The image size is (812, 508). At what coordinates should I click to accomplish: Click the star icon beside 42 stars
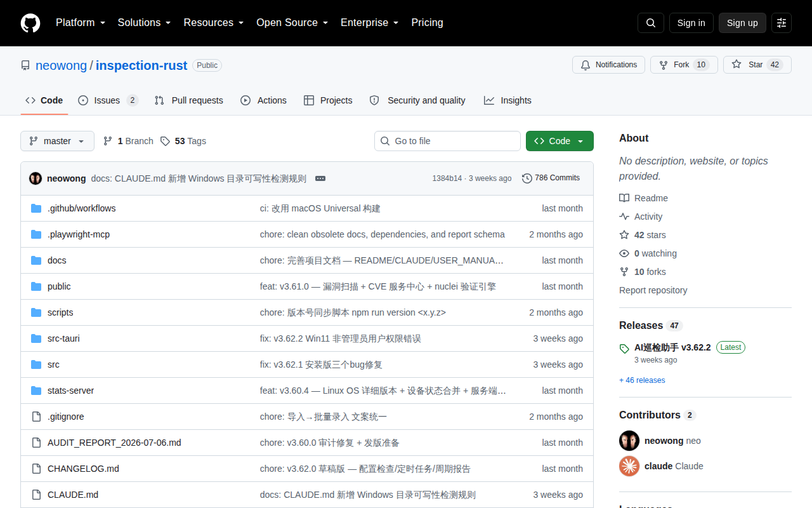tap(624, 235)
